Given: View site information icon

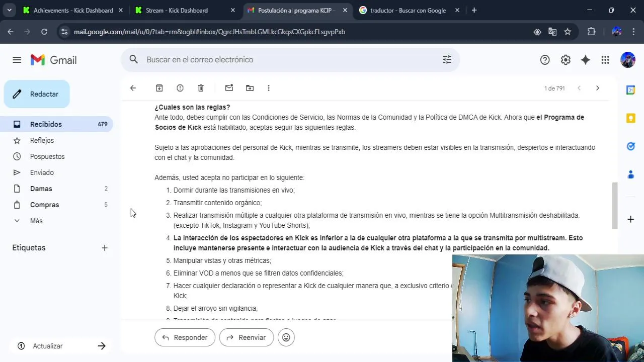Looking at the screenshot, I should pyautogui.click(x=64, y=32).
